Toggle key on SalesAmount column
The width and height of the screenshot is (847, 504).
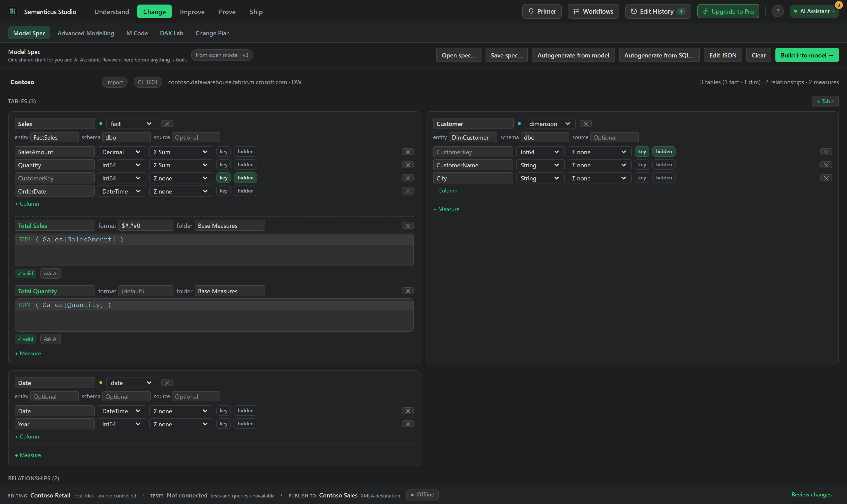pyautogui.click(x=224, y=151)
